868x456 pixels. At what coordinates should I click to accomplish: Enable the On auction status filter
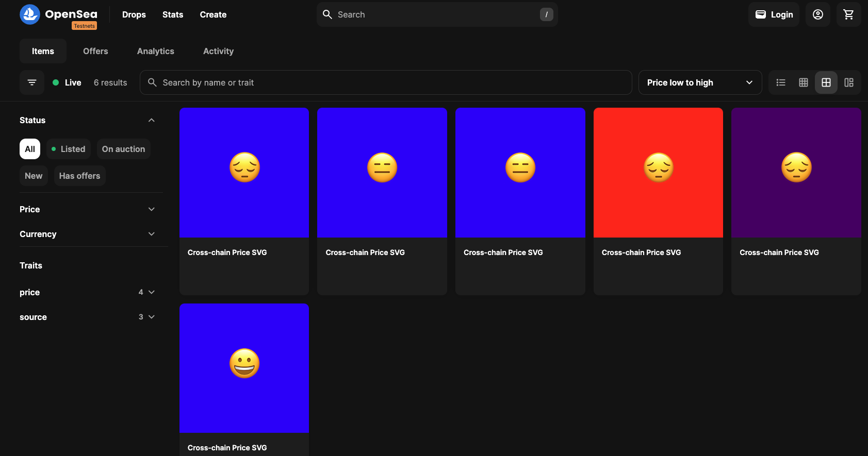coord(123,149)
